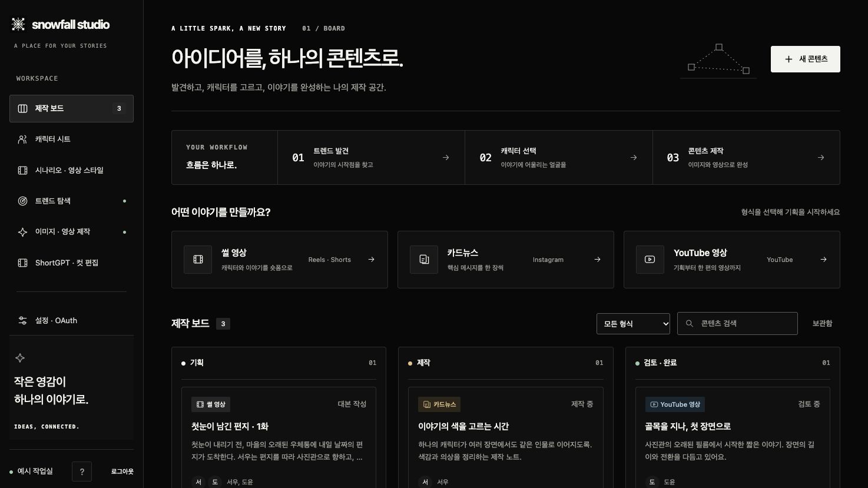Go to 이미지 · 영상 제작 menu item
The height and width of the screenshot is (488, 868).
[71, 232]
